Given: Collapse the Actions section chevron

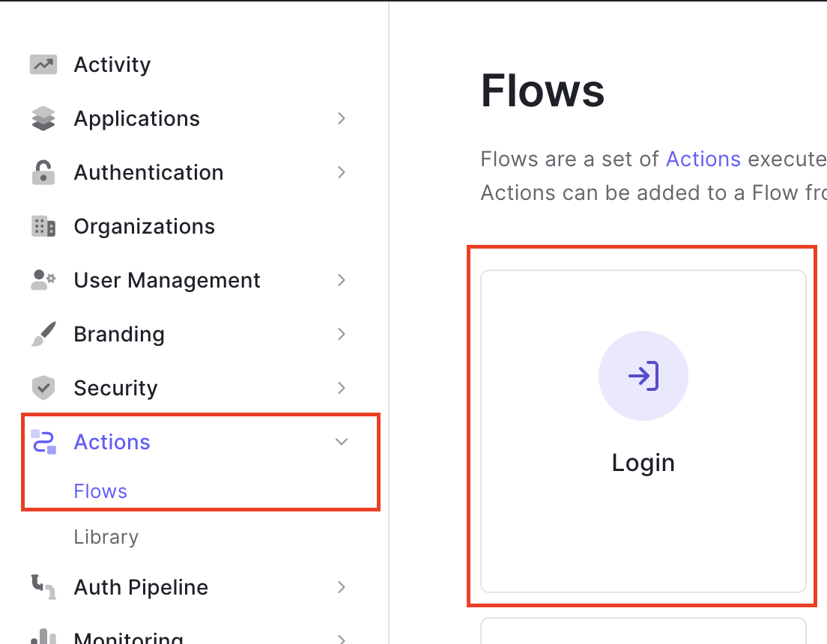Looking at the screenshot, I should coord(342,442).
